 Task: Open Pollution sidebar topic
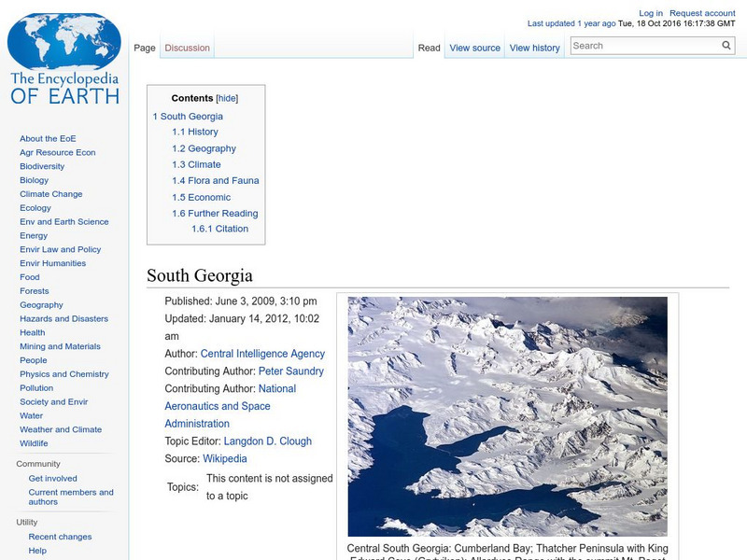click(x=36, y=387)
